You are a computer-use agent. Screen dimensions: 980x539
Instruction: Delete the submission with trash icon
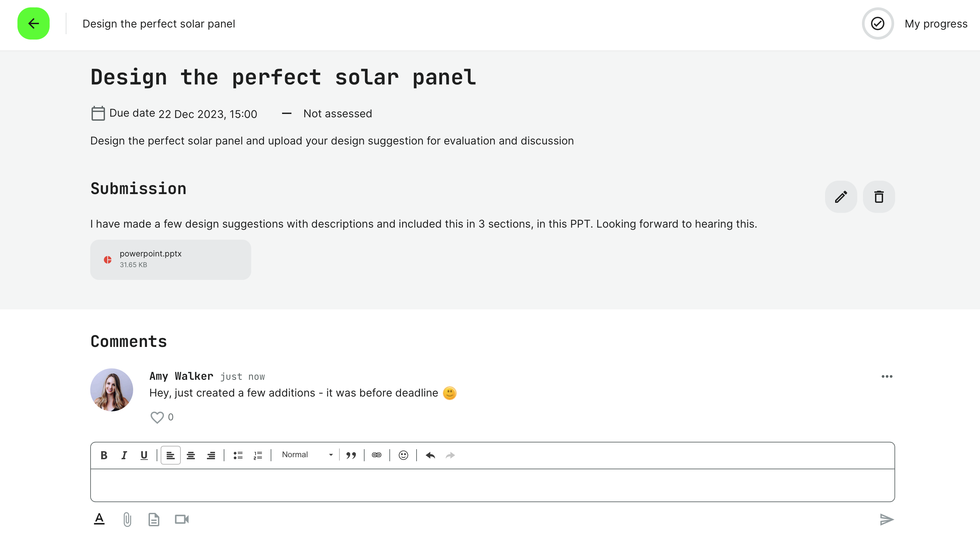pos(879,197)
